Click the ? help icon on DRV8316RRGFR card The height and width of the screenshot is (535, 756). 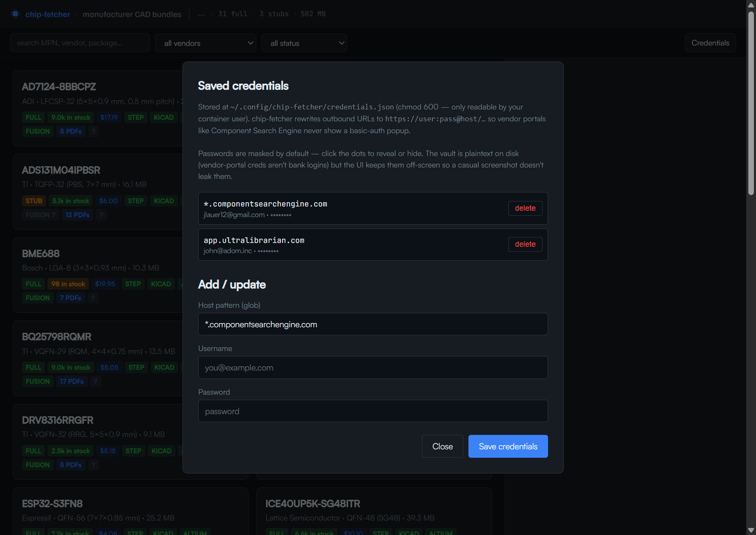pyautogui.click(x=94, y=465)
